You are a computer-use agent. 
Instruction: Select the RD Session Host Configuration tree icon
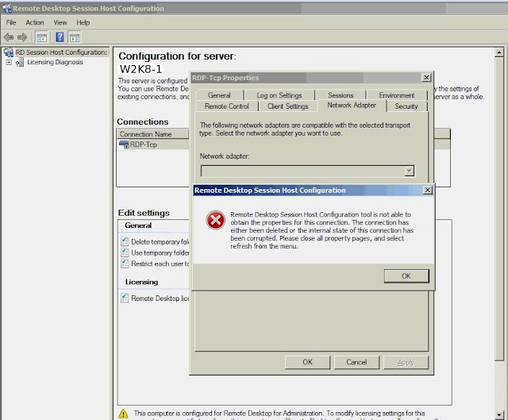[9, 52]
